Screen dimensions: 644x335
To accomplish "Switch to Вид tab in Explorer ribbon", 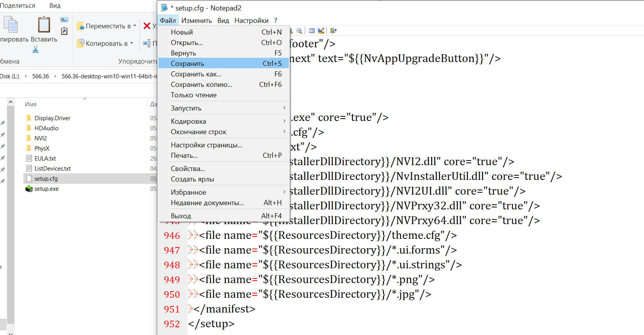I will pos(55,5).
